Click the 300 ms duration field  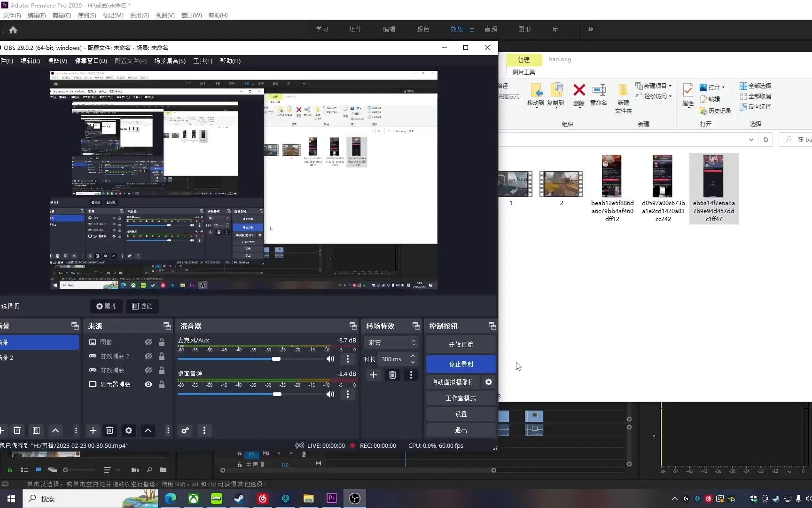click(x=393, y=359)
